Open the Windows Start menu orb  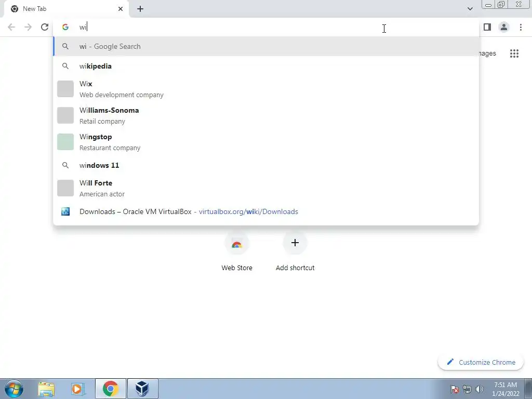(x=14, y=389)
